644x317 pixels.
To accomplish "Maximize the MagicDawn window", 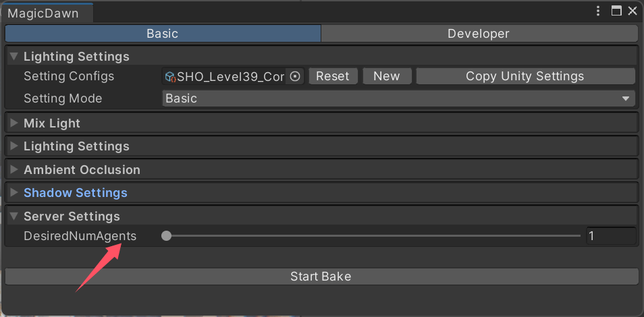I will 616,11.
